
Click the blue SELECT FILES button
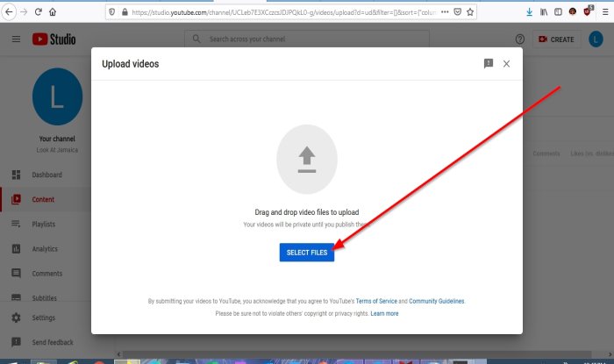(307, 253)
